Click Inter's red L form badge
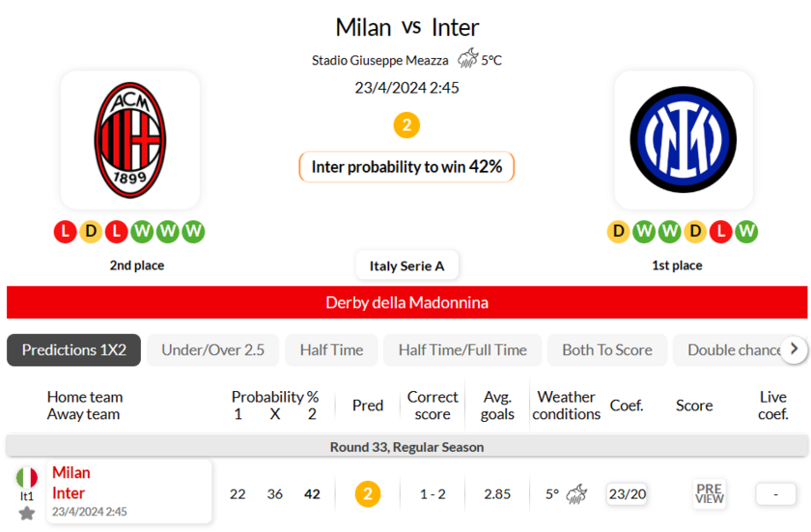Image resolution: width=811 pixels, height=532 pixels. click(721, 231)
